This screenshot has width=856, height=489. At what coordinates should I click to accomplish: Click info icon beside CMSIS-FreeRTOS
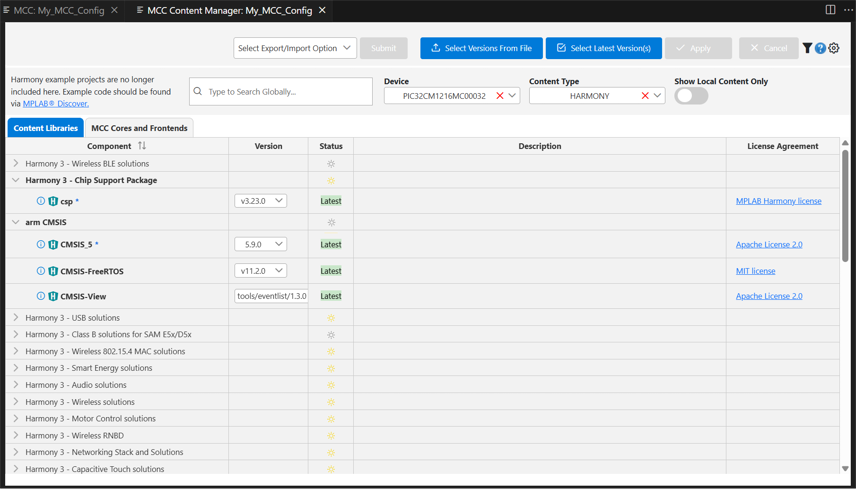coord(41,271)
